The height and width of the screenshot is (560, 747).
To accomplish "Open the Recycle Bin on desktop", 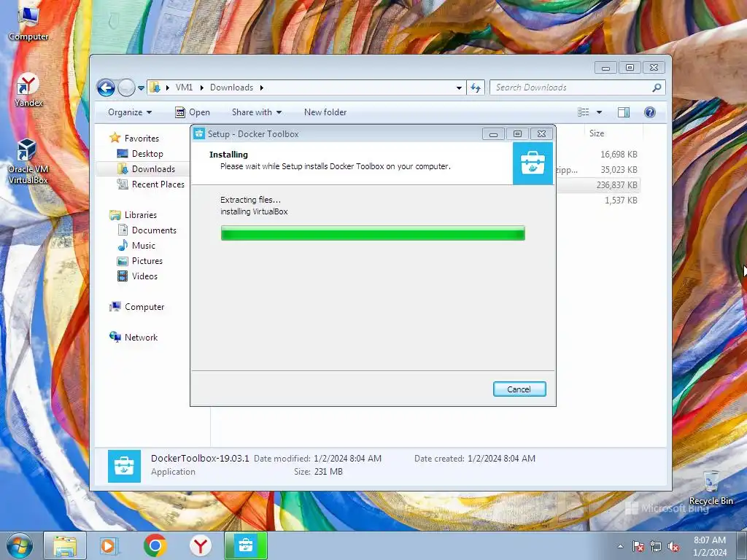I will pyautogui.click(x=711, y=487).
